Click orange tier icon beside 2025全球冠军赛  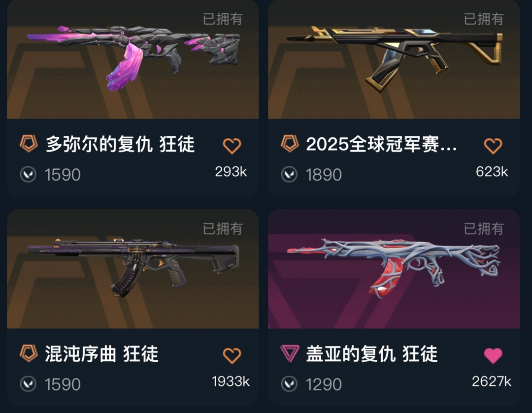pos(290,143)
